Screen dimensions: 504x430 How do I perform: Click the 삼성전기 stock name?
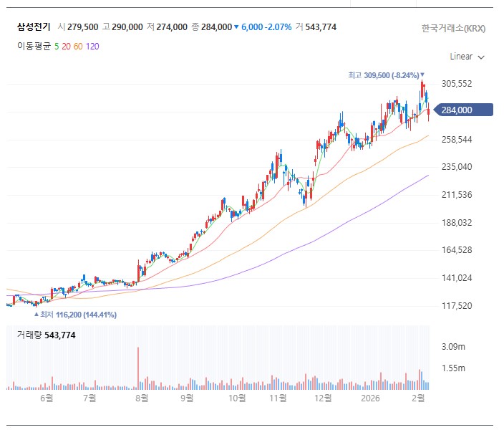pos(34,27)
